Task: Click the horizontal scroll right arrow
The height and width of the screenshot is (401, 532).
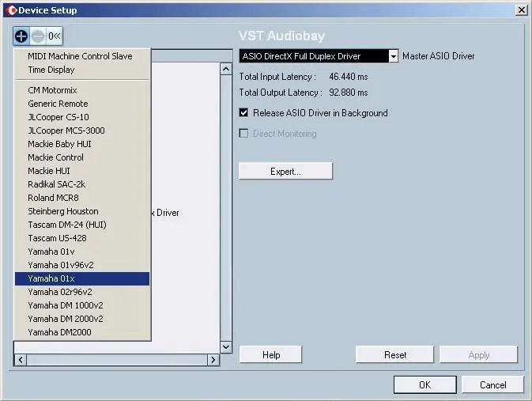Action: coord(213,360)
